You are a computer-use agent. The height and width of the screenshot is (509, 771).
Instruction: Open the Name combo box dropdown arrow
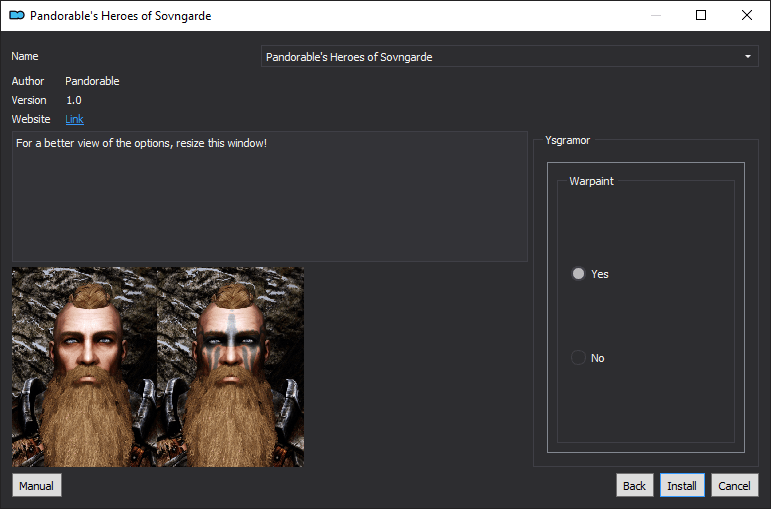coord(747,57)
